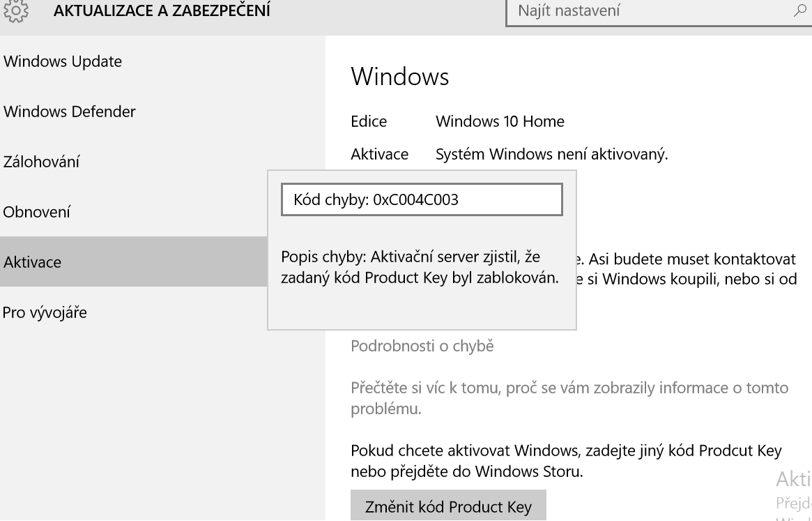Go to Windows Defender settings
The height and width of the screenshot is (521, 812).
point(70,112)
